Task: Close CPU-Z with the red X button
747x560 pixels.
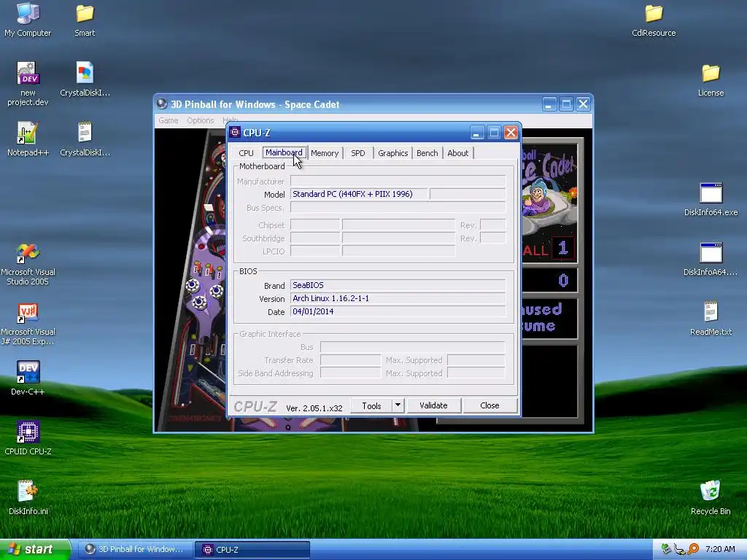Action: (x=511, y=133)
